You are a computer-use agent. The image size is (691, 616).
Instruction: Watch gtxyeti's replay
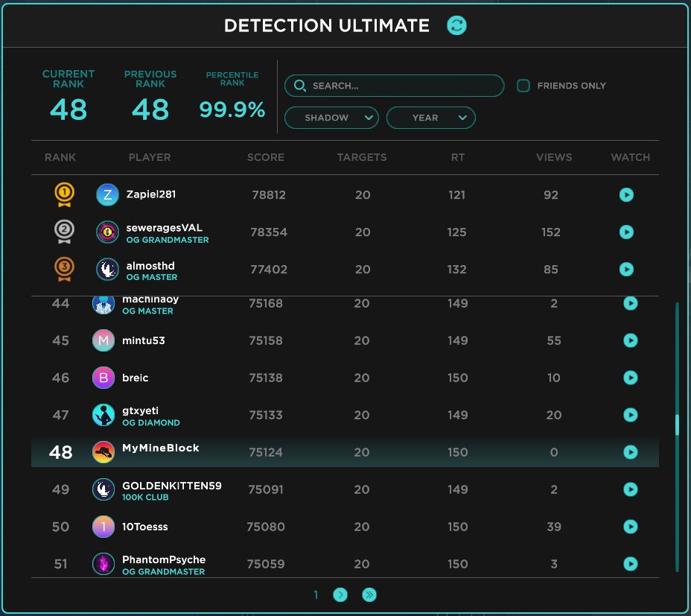point(630,415)
